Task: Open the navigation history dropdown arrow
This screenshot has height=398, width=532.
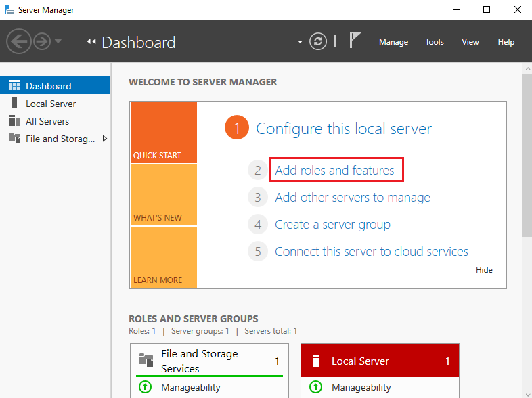Action: 58,42
